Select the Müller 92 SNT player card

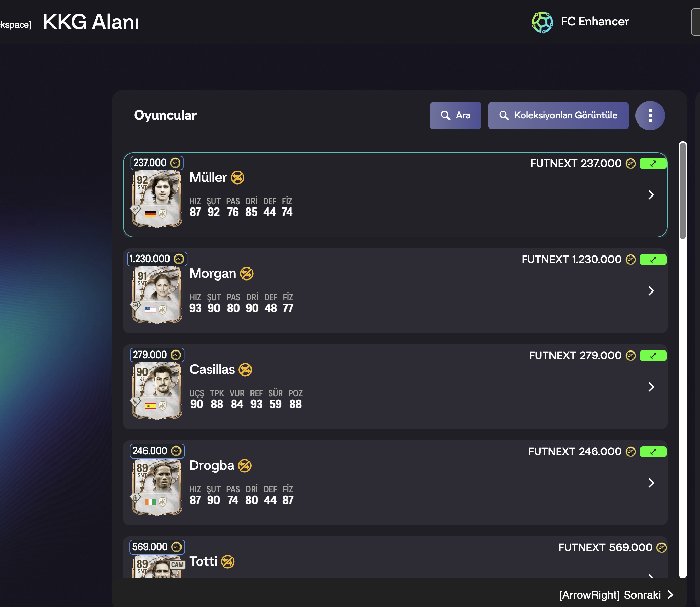click(157, 199)
